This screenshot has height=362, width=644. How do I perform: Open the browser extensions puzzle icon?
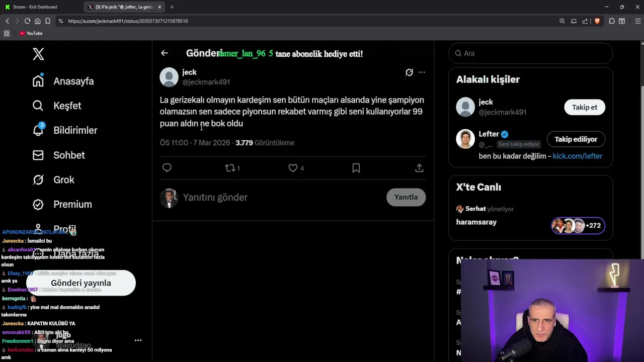point(612,21)
